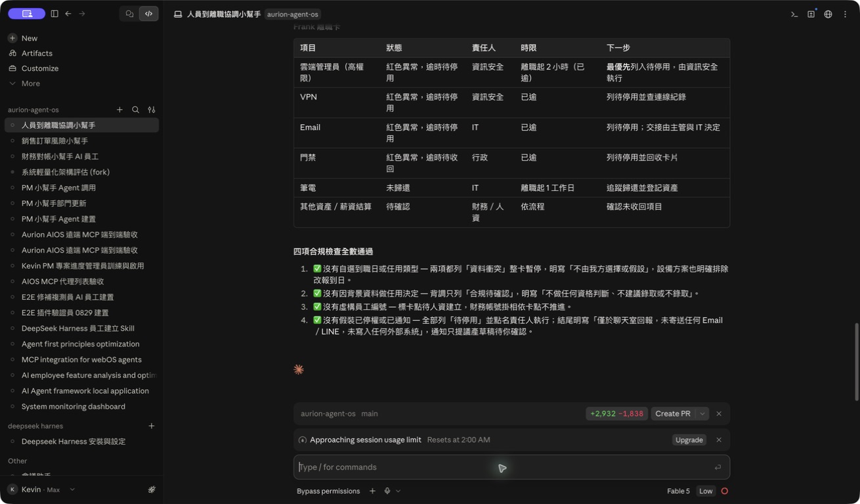Add session to deepseek harnes project
Image resolution: width=860 pixels, height=504 pixels.
click(152, 426)
